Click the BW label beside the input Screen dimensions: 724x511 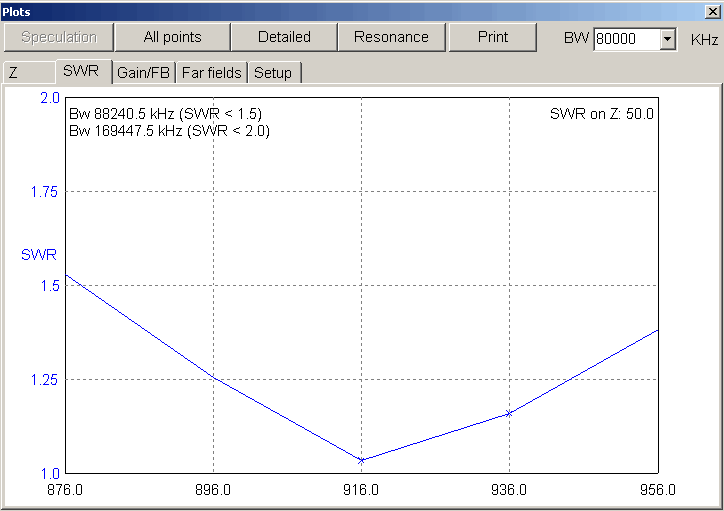click(576, 38)
